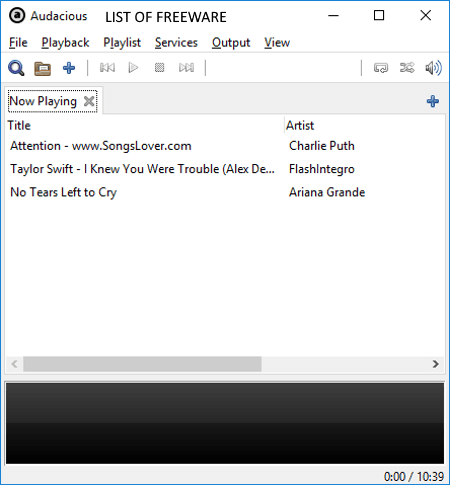
Task: Click the Open Files folder icon
Action: click(x=43, y=68)
